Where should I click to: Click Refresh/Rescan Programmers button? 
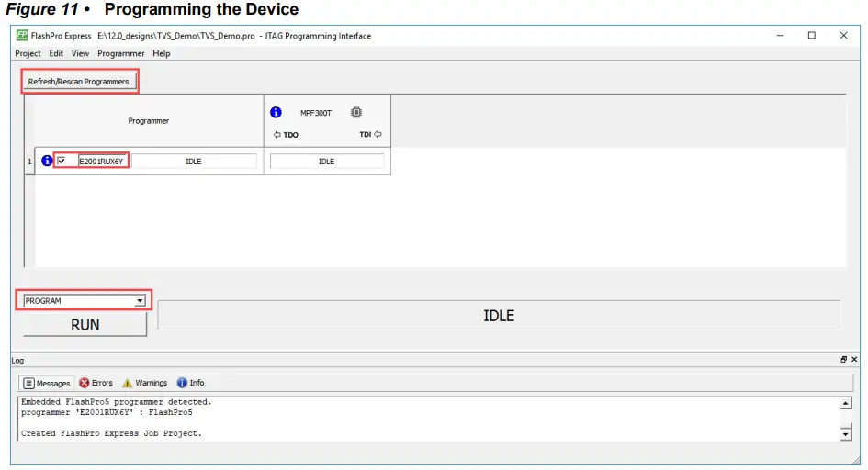click(x=79, y=82)
